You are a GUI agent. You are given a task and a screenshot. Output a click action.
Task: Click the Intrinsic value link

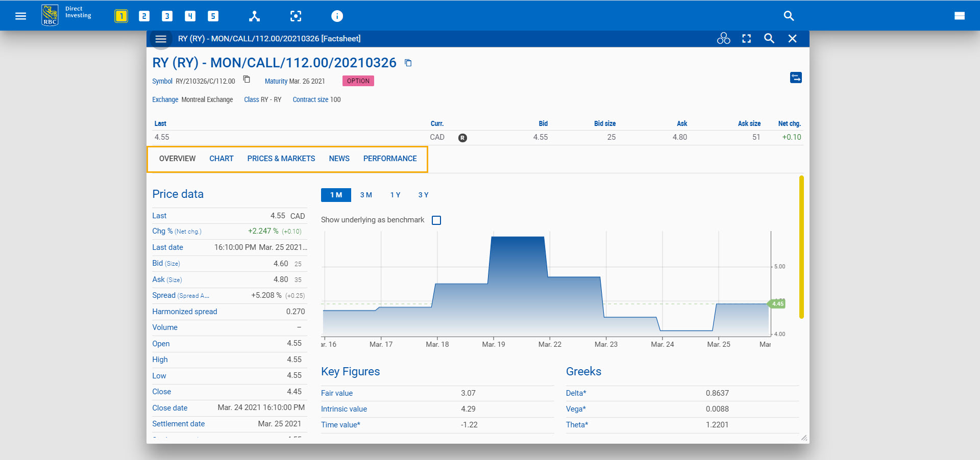(x=344, y=409)
